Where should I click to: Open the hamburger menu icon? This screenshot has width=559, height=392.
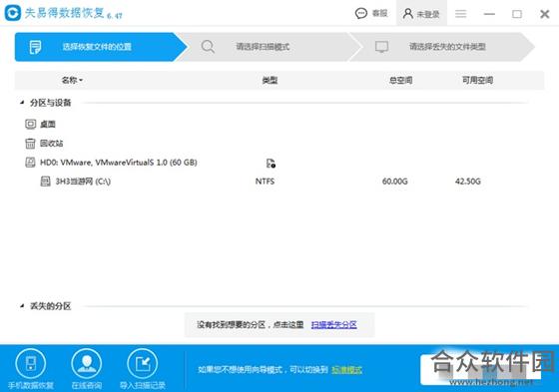(x=460, y=14)
